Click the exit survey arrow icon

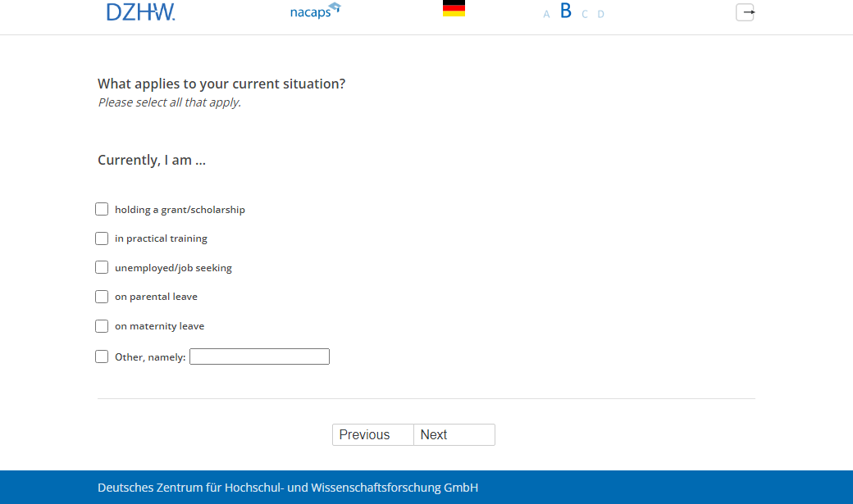(745, 12)
